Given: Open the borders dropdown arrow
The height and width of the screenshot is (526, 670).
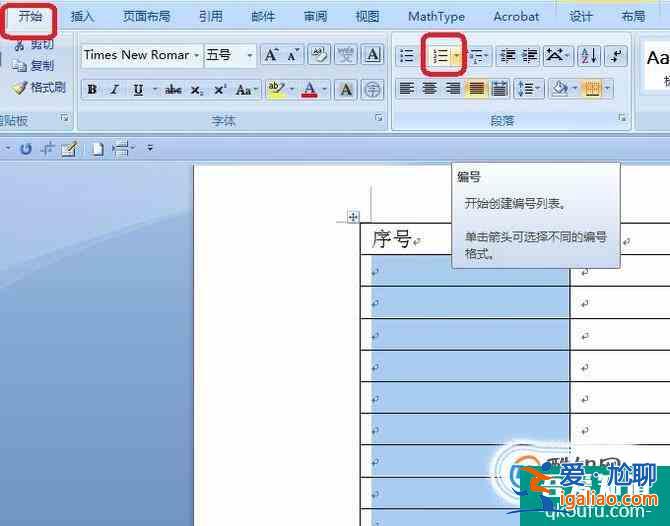Looking at the screenshot, I should [608, 89].
